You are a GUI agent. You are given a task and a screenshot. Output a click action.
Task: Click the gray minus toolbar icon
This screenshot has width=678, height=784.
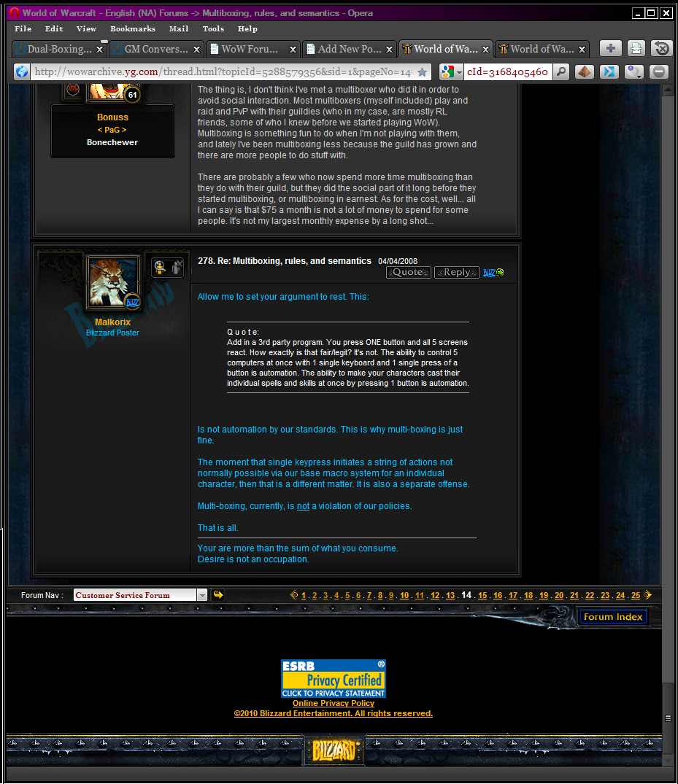(659, 72)
